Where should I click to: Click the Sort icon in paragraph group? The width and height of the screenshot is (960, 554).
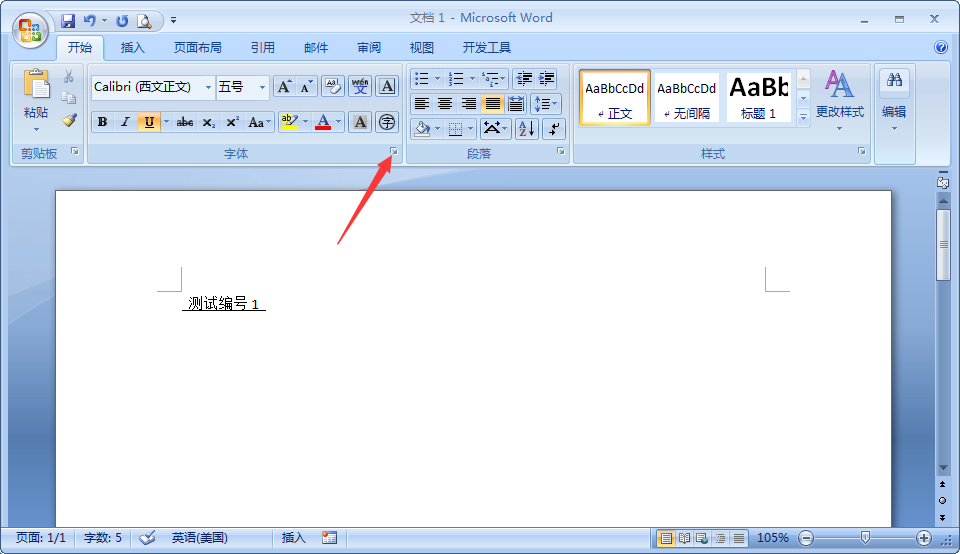click(527, 128)
